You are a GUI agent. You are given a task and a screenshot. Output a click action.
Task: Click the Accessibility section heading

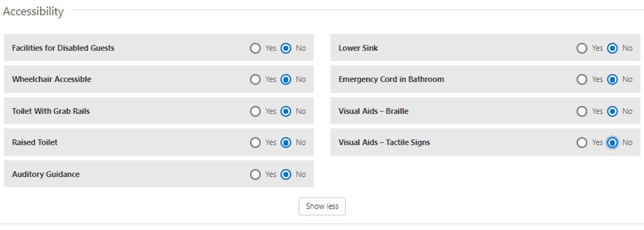(x=33, y=11)
